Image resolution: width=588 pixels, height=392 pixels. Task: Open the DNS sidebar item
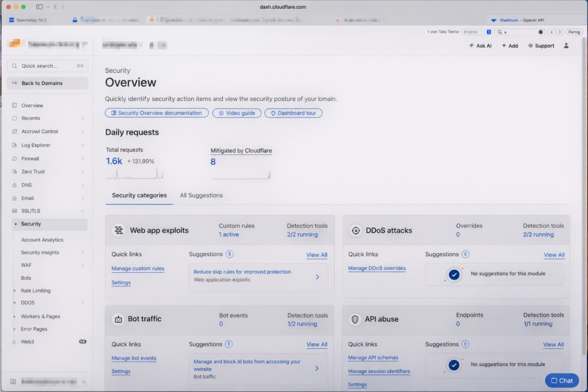[26, 185]
